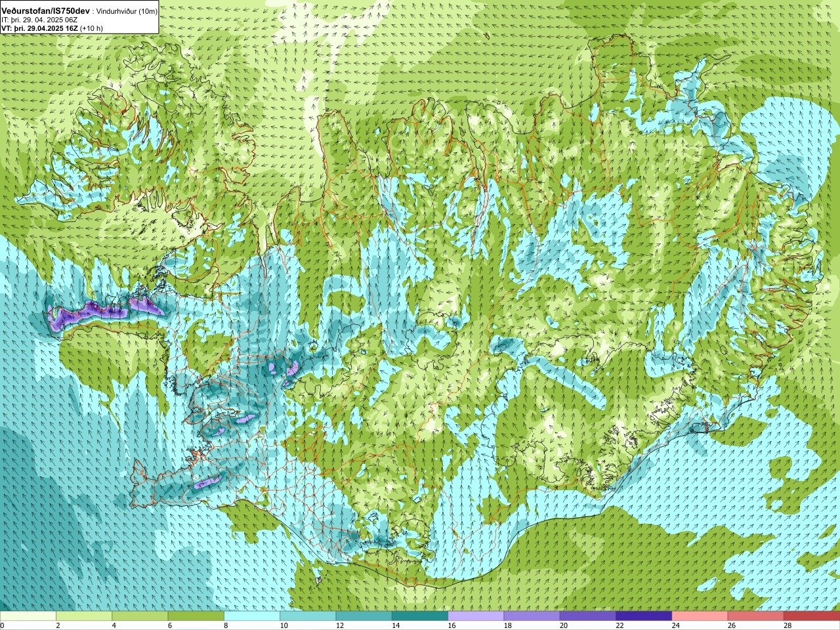Click the legend scale value 12
Screen dimensions: 840x630
coord(340,625)
